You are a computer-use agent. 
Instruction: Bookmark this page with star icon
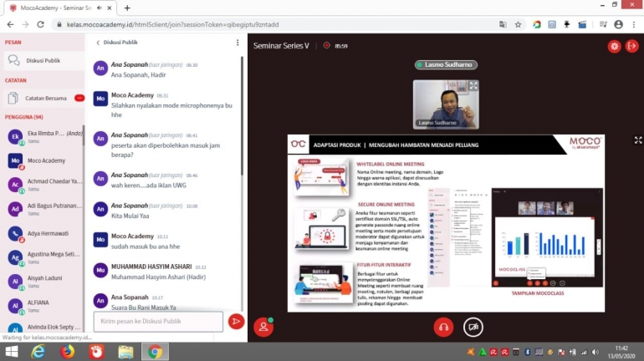point(518,24)
